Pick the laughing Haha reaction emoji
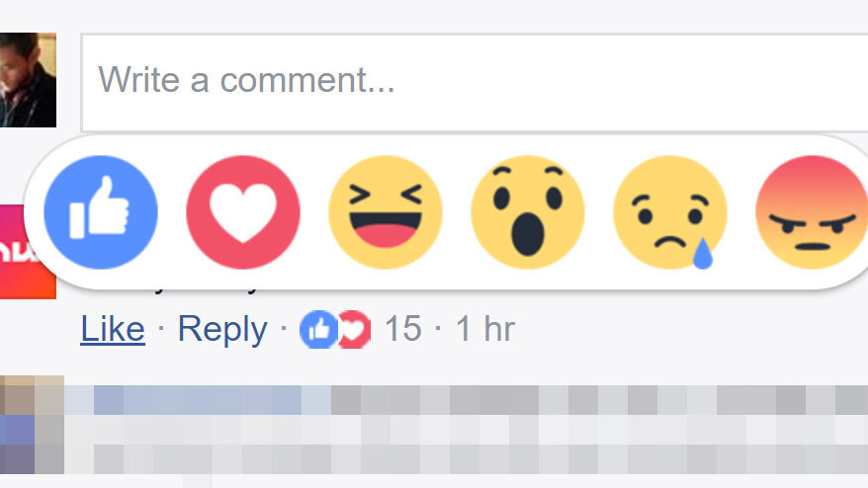The image size is (868, 488). click(386, 212)
